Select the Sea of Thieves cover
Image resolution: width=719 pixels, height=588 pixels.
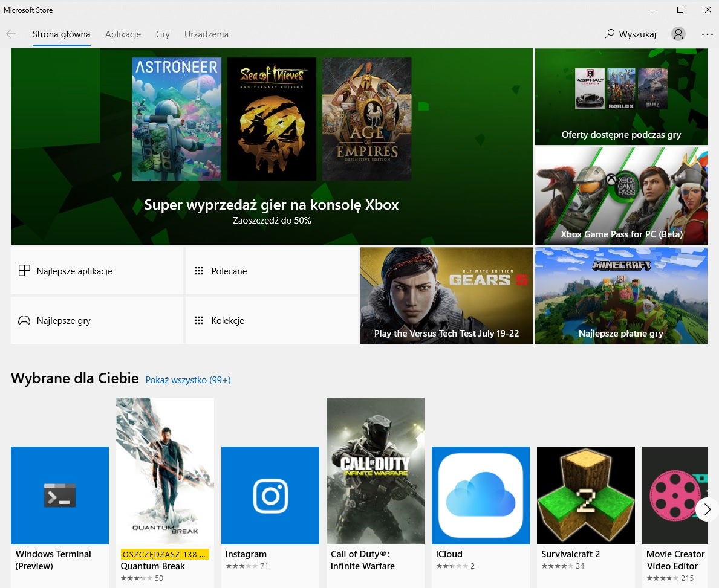point(272,119)
